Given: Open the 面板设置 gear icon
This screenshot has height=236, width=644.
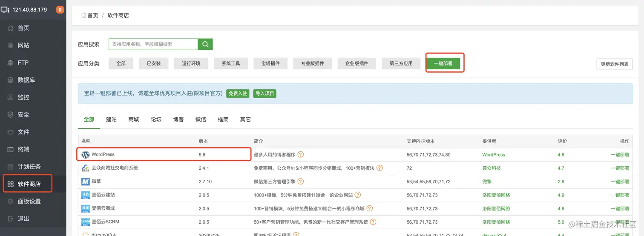Looking at the screenshot, I should point(11,201).
